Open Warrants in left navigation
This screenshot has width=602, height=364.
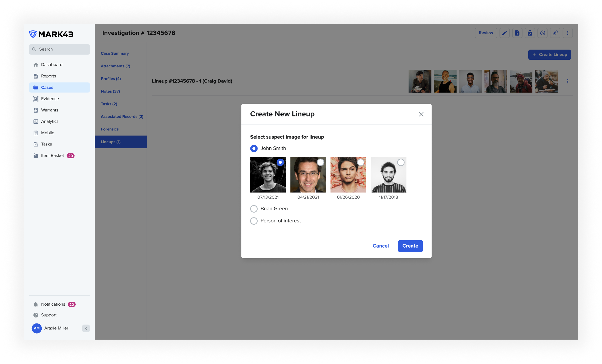(x=50, y=110)
